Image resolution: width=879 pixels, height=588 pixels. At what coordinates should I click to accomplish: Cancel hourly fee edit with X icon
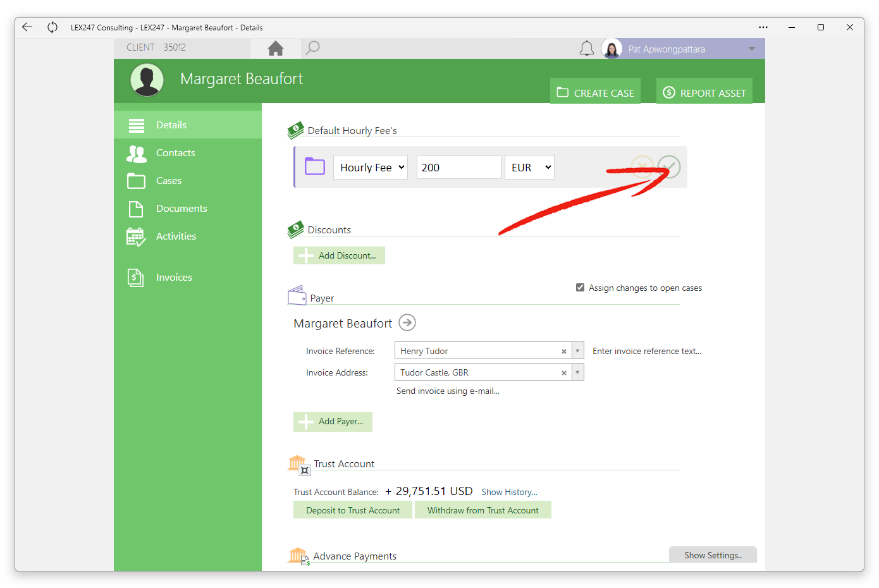(642, 167)
